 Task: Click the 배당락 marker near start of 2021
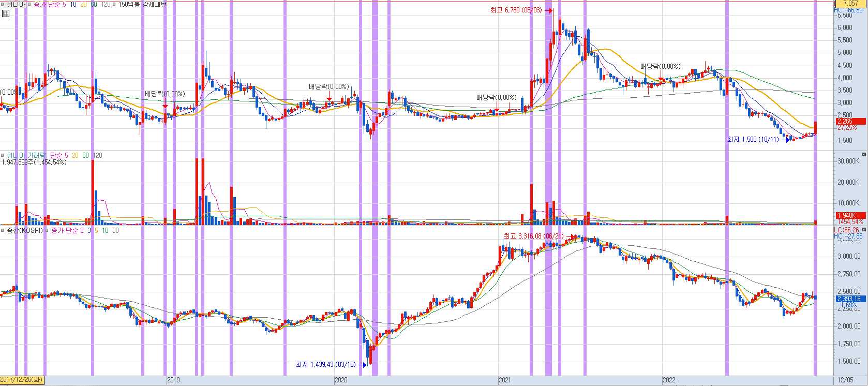pos(497,97)
